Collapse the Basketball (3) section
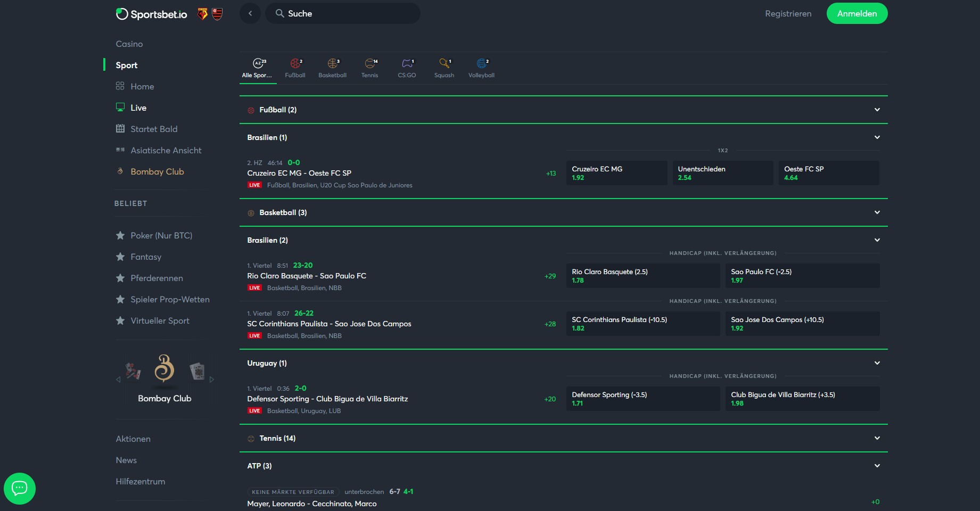This screenshot has height=511, width=980. tap(877, 212)
